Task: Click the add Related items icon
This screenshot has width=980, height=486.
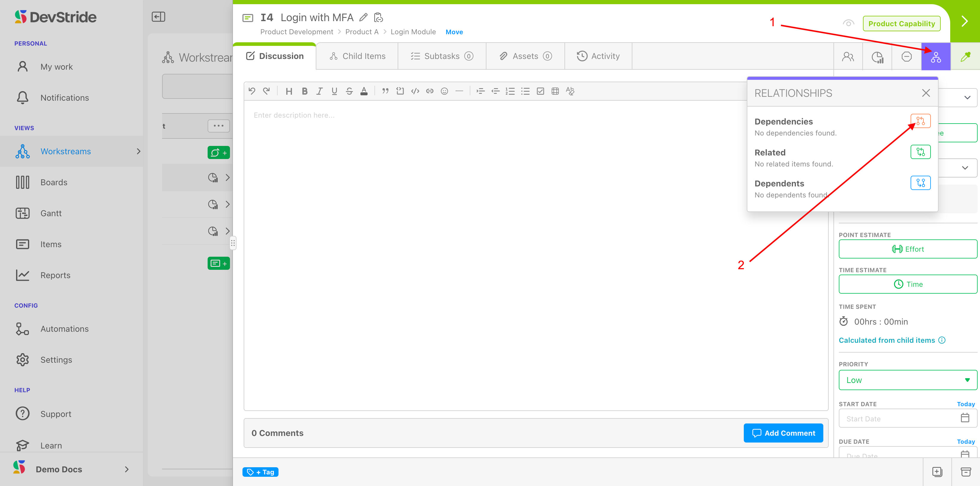Action: point(920,152)
